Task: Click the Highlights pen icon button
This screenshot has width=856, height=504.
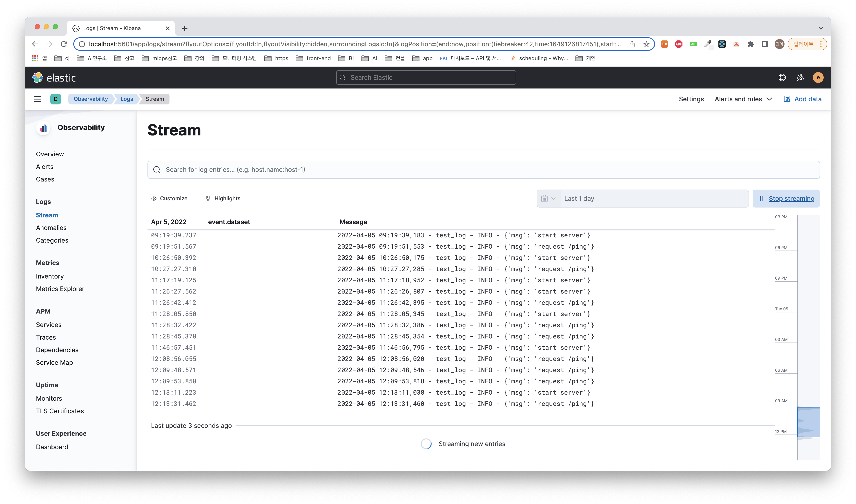Action: (223, 199)
